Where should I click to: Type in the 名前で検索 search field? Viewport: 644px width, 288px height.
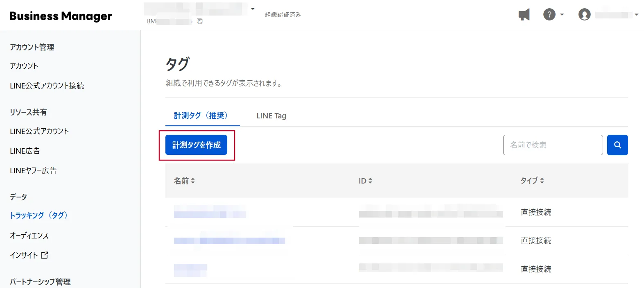click(x=553, y=145)
